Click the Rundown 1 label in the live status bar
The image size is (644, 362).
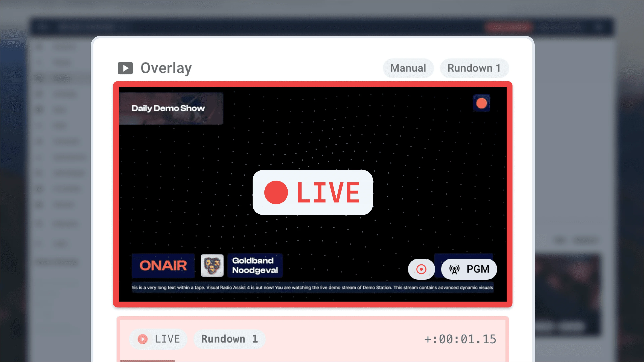click(x=229, y=339)
